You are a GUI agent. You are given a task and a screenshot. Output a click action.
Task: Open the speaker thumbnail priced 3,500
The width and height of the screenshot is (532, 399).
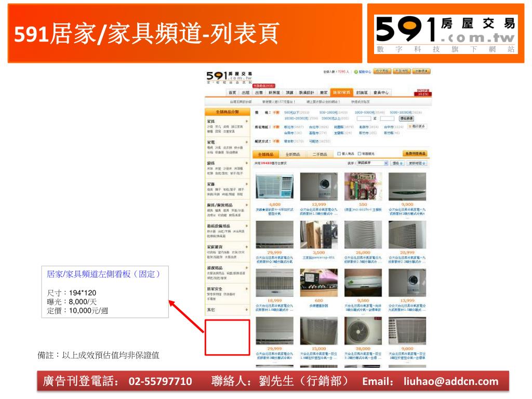[x=319, y=235]
